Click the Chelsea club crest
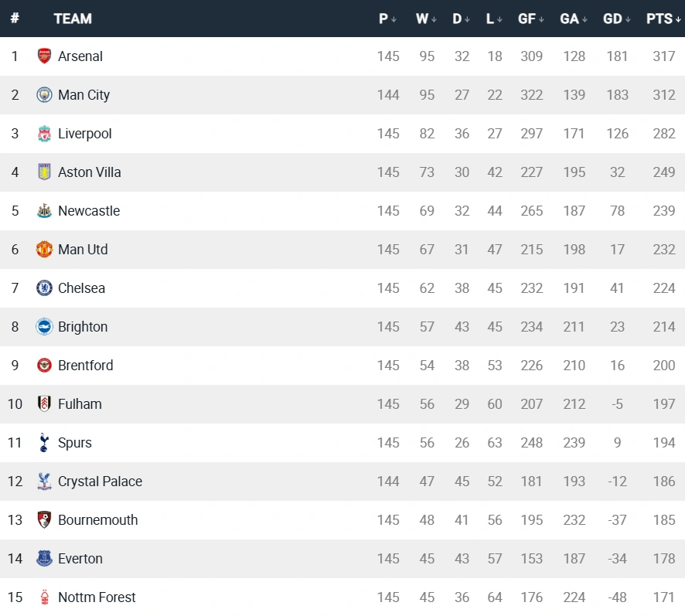 pos(44,288)
